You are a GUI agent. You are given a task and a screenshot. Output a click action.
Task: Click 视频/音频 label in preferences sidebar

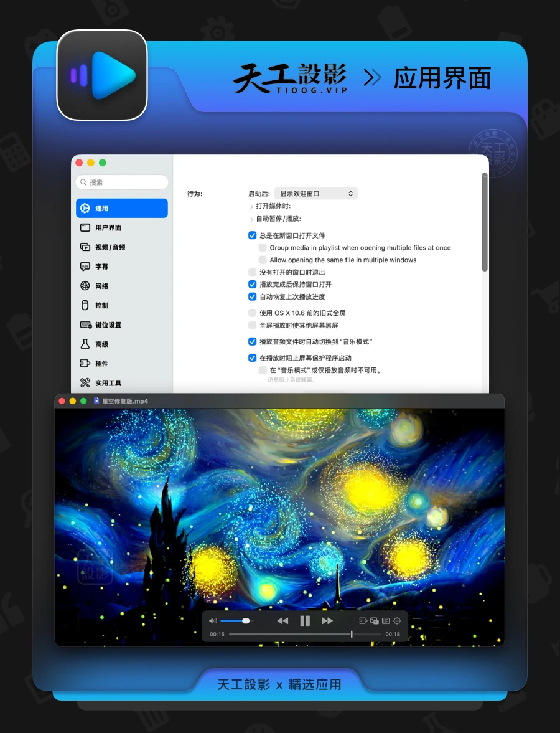tap(110, 247)
